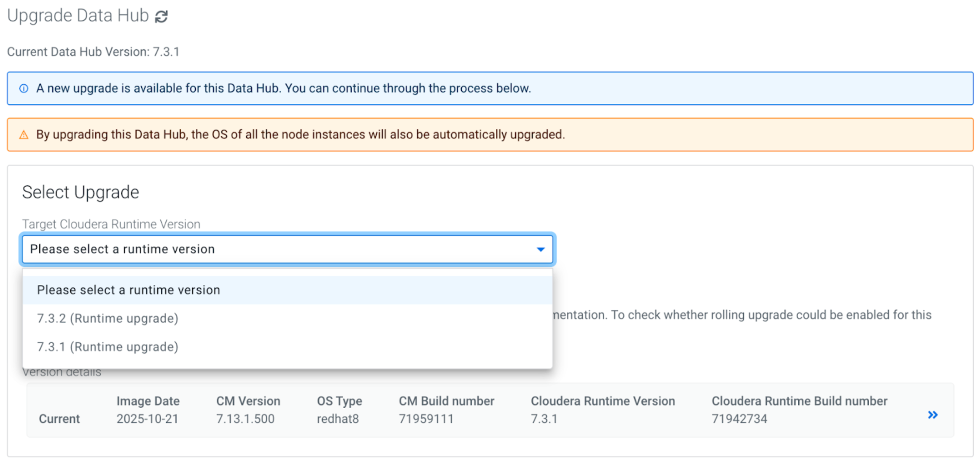Click the Target Cloudera Runtime Version label
The width and height of the screenshot is (980, 466).
(x=111, y=224)
